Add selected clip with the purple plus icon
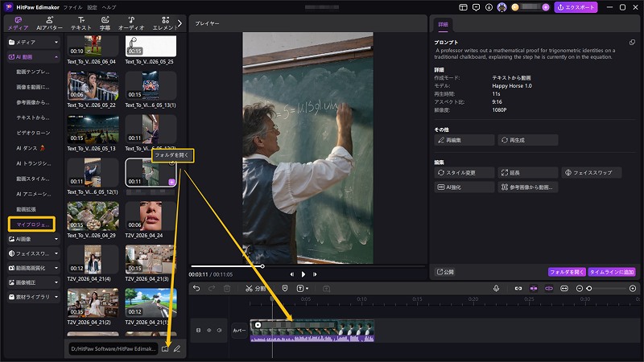 tap(171, 182)
